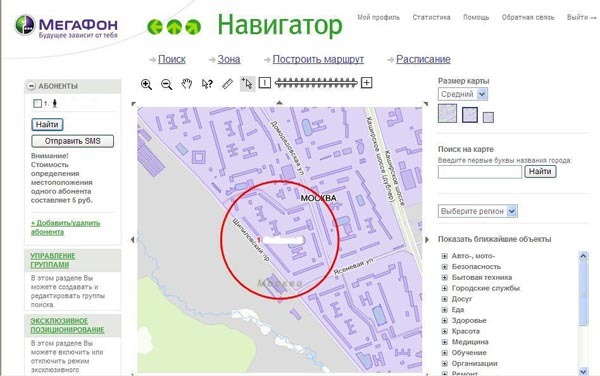Click the city name search field

[480, 172]
